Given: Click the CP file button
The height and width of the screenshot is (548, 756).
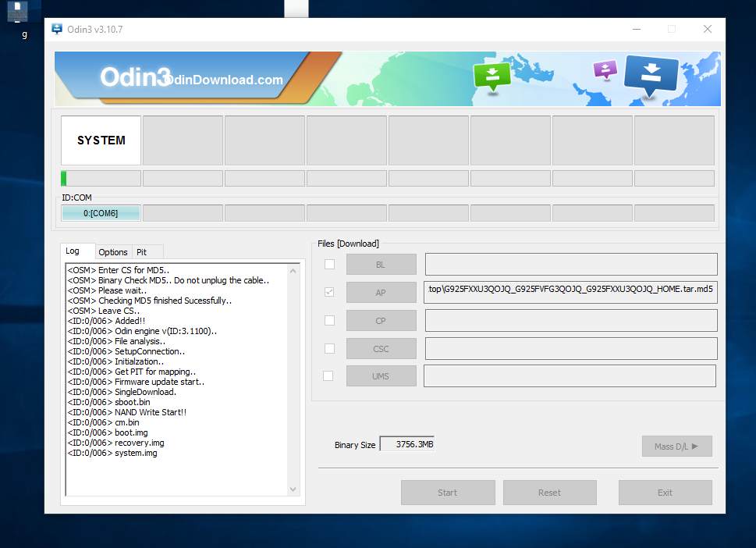Looking at the screenshot, I should point(381,320).
